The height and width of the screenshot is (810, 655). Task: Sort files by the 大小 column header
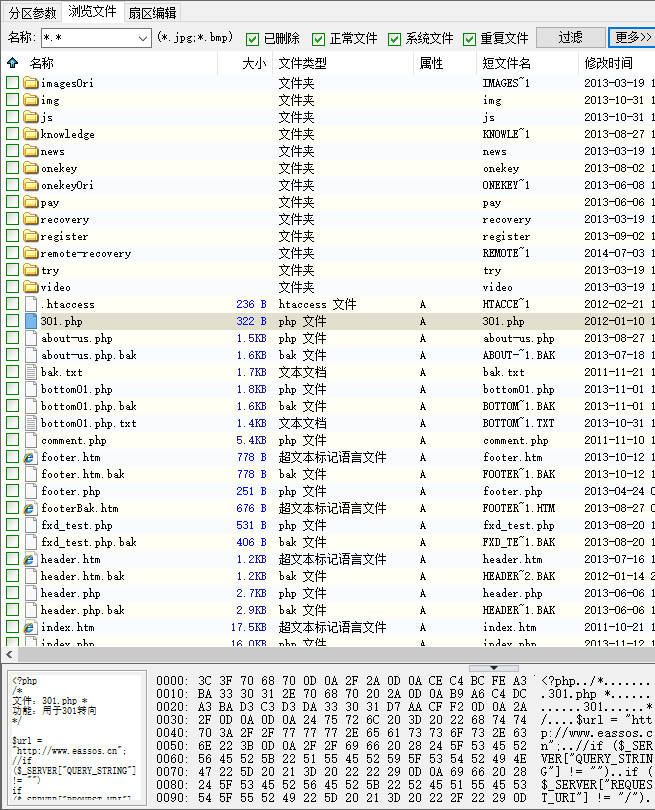coord(255,63)
